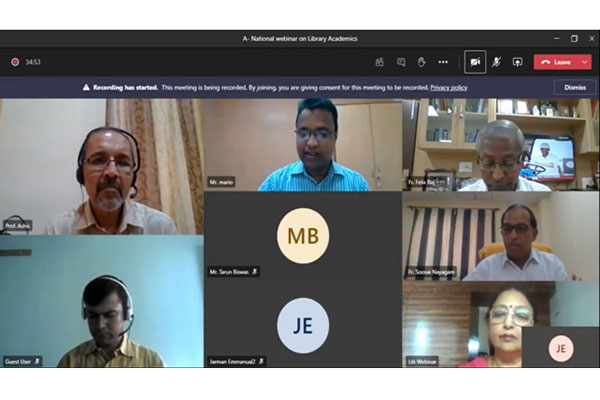
Task: Open the Privacy policy link
Action: pos(448,88)
